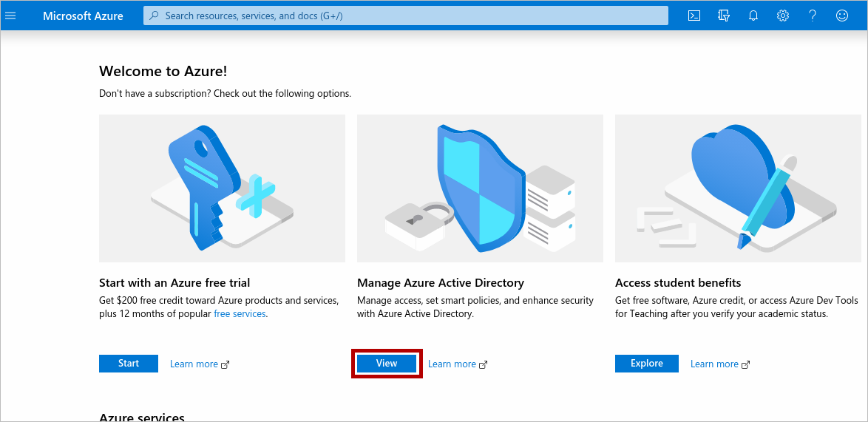Click View for Azure Active Directory
The height and width of the screenshot is (422, 868).
pyautogui.click(x=387, y=364)
